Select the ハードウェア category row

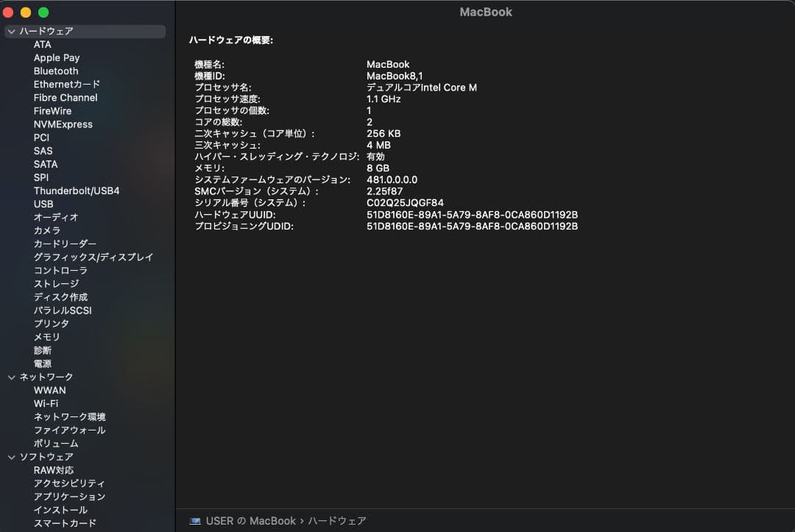(85, 32)
